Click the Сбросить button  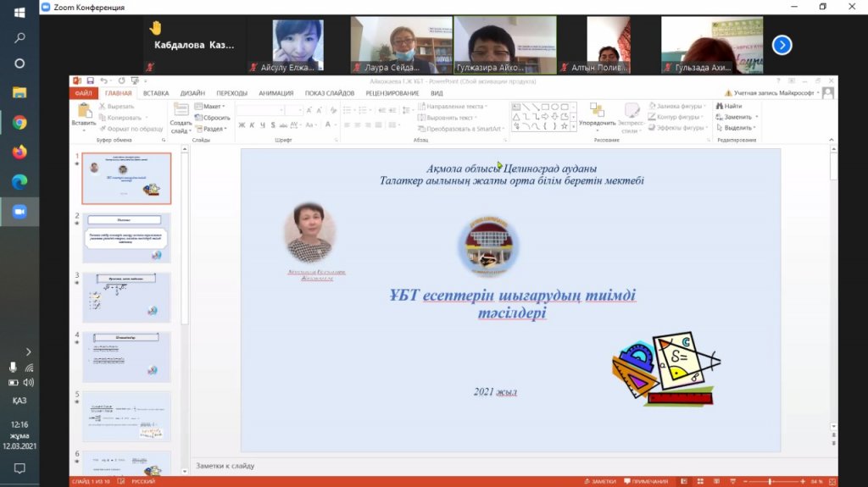[x=213, y=118]
